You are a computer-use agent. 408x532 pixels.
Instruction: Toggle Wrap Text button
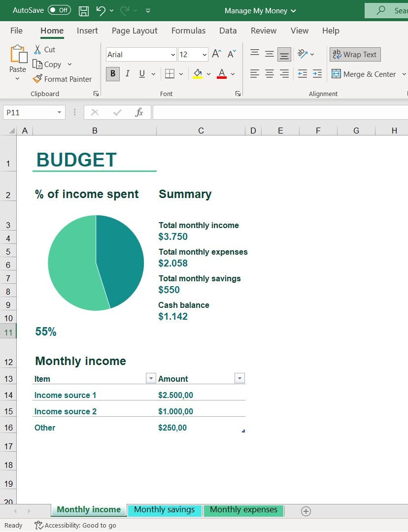[355, 54]
